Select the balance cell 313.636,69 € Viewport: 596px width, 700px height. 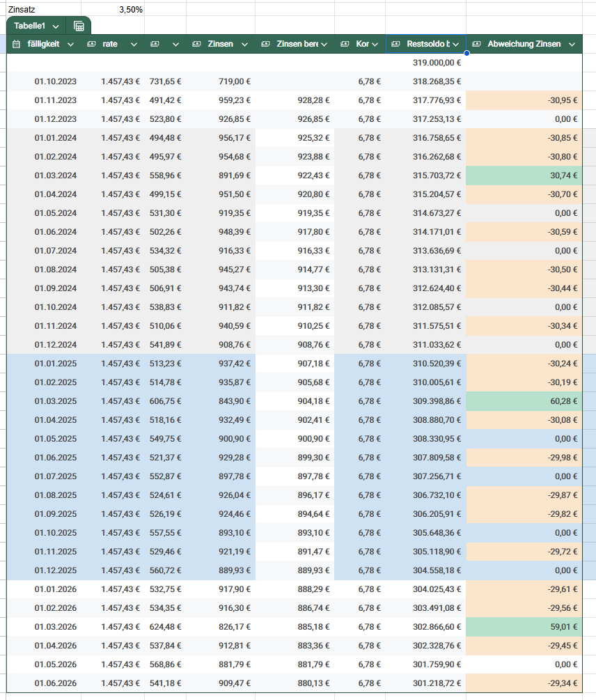pyautogui.click(x=426, y=251)
